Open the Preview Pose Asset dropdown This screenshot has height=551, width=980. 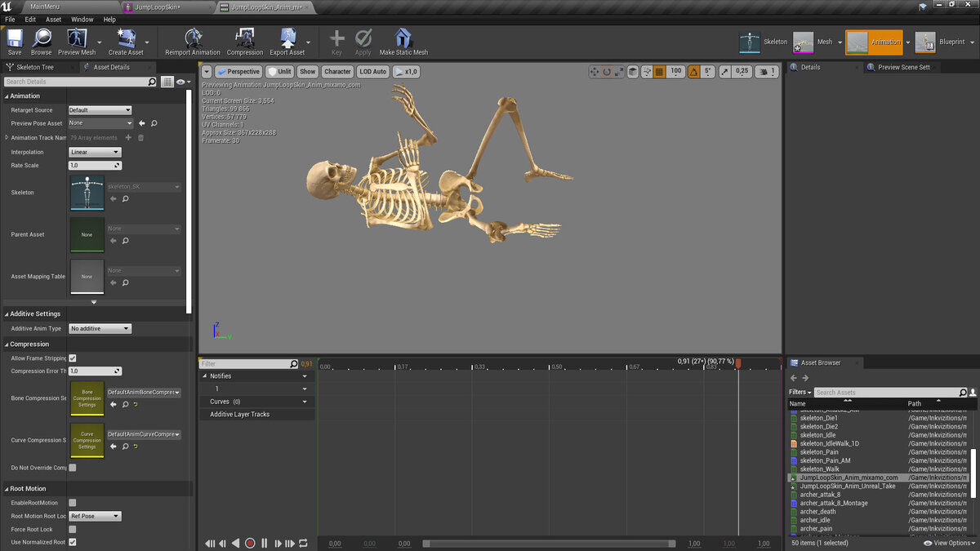point(100,123)
